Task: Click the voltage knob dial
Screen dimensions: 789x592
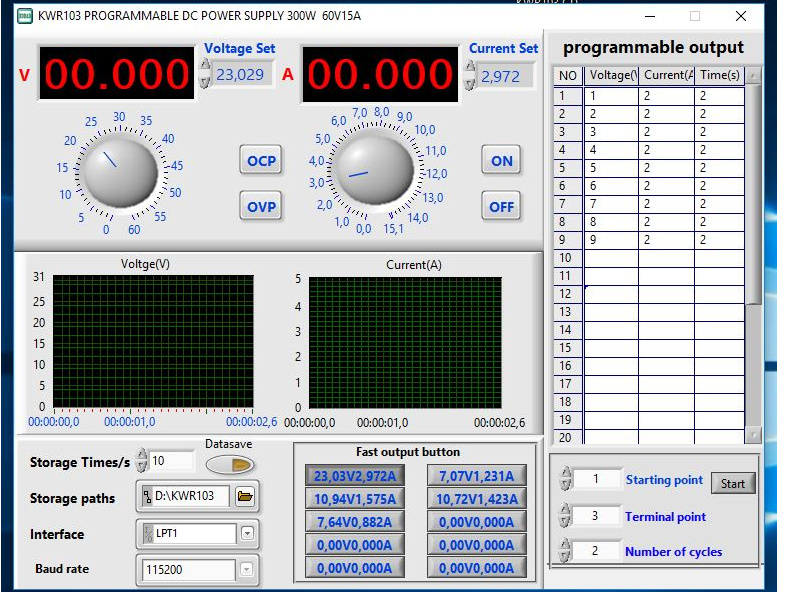Action: pyautogui.click(x=120, y=171)
